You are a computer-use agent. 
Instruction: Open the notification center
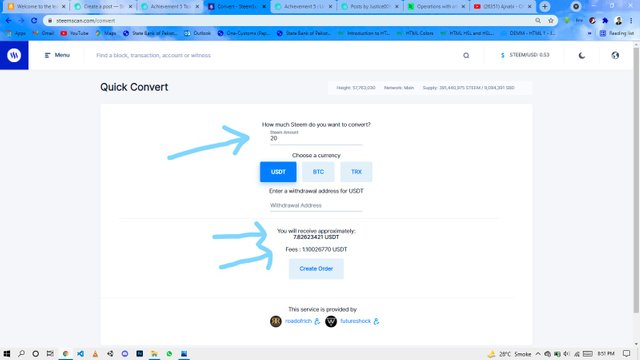pos(627,354)
